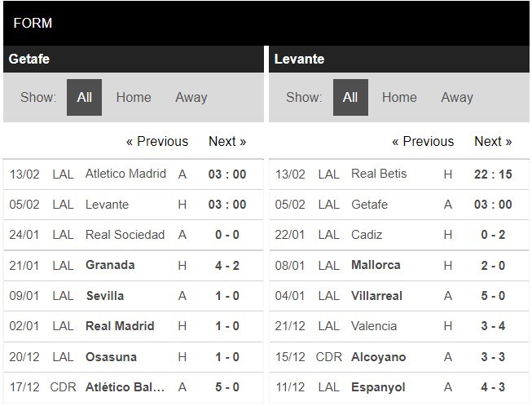Image resolution: width=532 pixels, height=406 pixels.
Task: Open the Getafe vs Real Sociedad row
Action: [x=125, y=235]
